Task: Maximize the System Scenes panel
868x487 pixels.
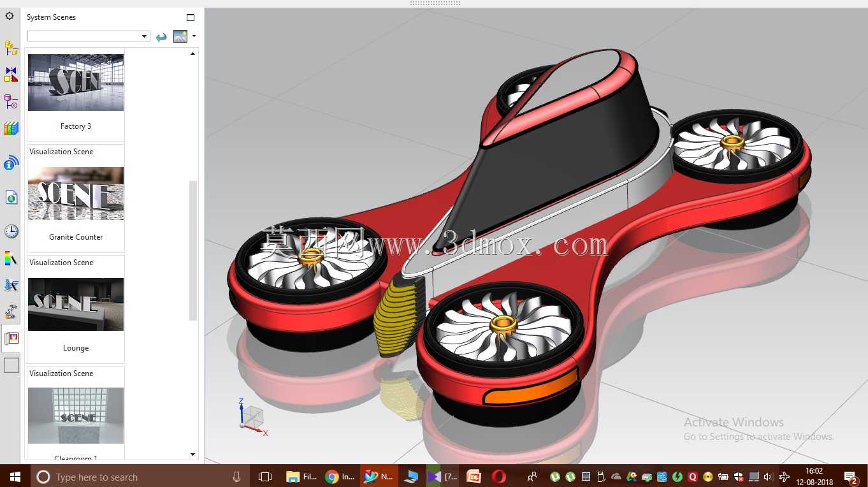Action: (190, 17)
